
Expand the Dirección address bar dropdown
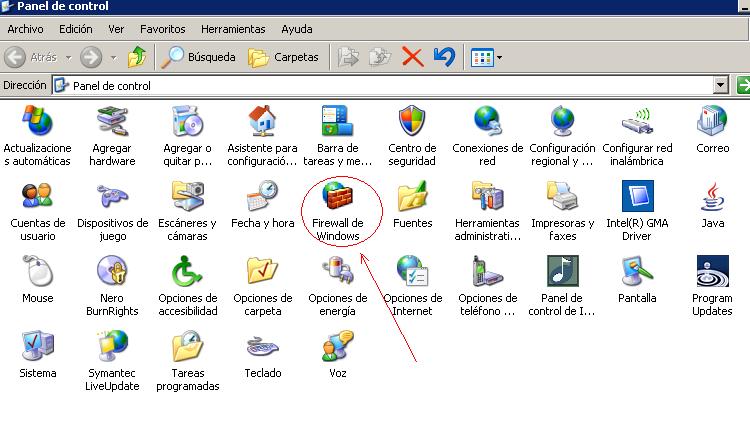tap(720, 86)
